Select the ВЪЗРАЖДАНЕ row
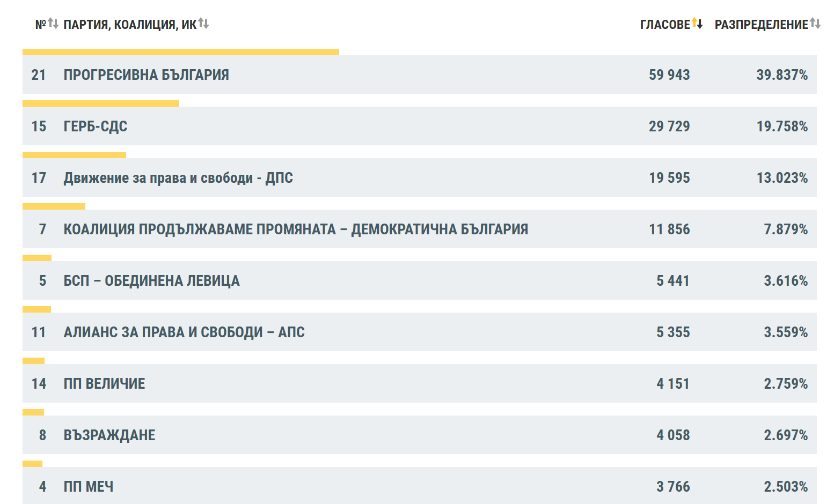Viewport: 834px width, 504px height. click(x=420, y=435)
